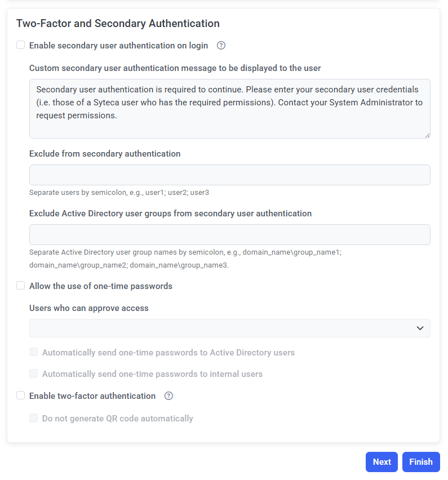The image size is (448, 480).
Task: Open the Users who can approve access dropdown
Action: point(225,328)
